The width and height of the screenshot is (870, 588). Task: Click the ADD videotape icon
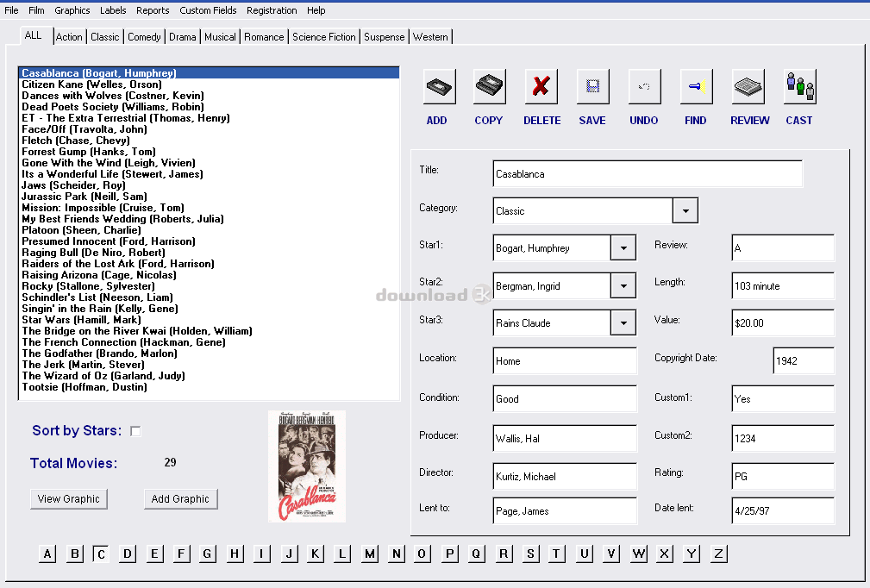440,86
